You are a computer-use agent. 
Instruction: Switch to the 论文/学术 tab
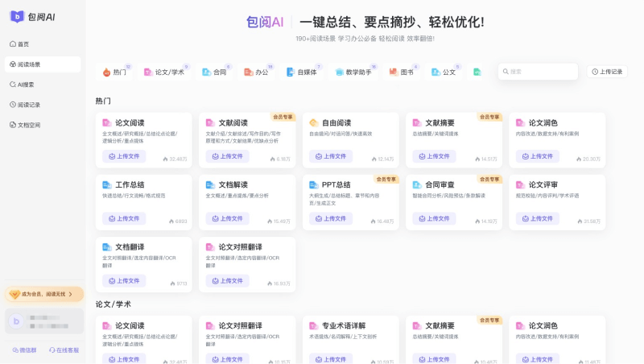click(164, 72)
